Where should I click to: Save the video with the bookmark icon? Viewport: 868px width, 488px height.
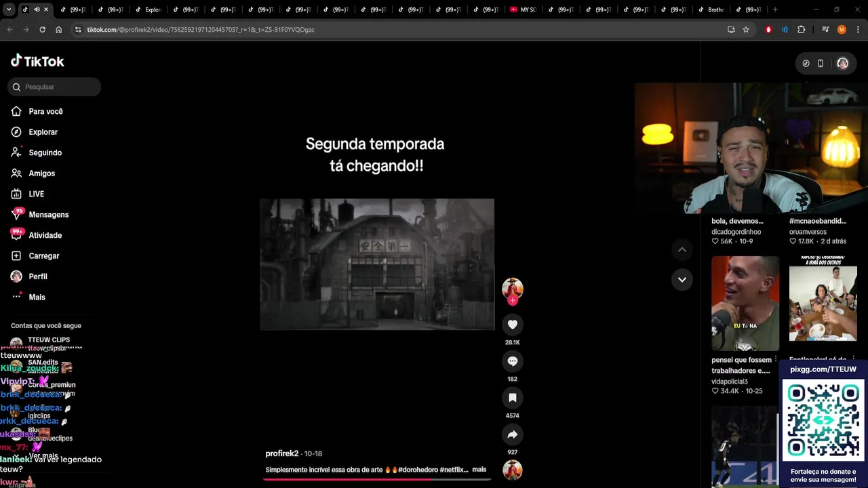513,398
